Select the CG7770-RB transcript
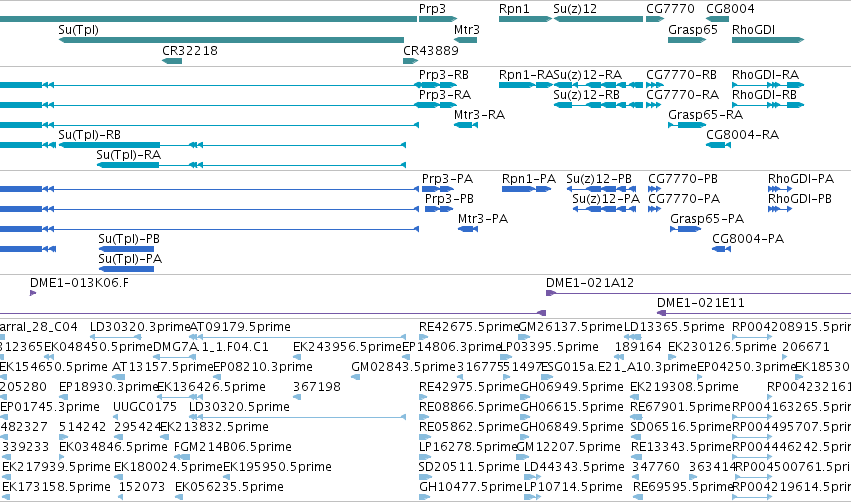Image resolution: width=851 pixels, height=502 pixels. click(655, 85)
